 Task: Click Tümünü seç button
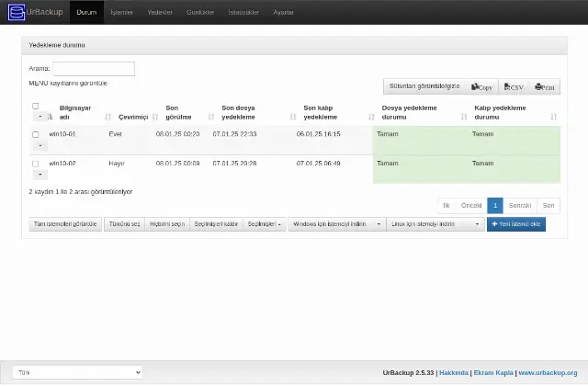(x=125, y=224)
